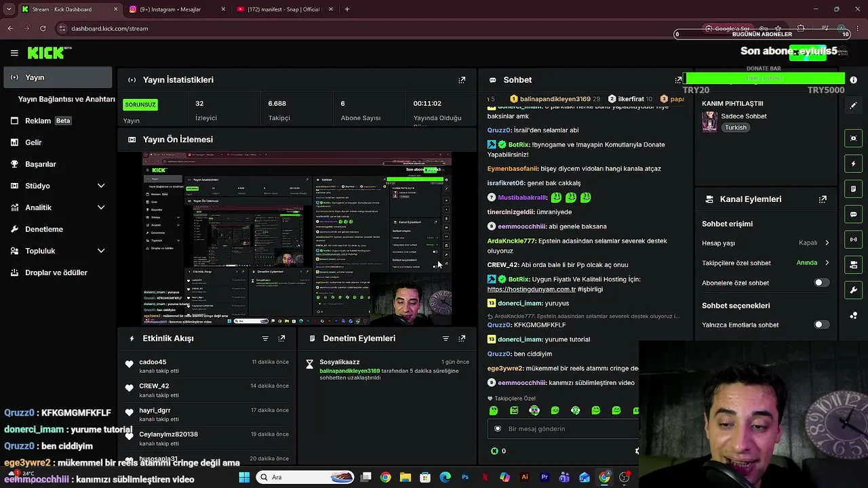Filter the Etkinlik Akışı feed
This screenshot has height=488, width=868.
click(265, 338)
